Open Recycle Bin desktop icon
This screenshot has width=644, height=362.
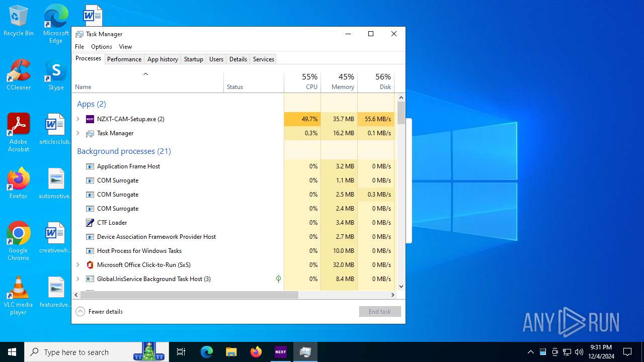pos(19,21)
